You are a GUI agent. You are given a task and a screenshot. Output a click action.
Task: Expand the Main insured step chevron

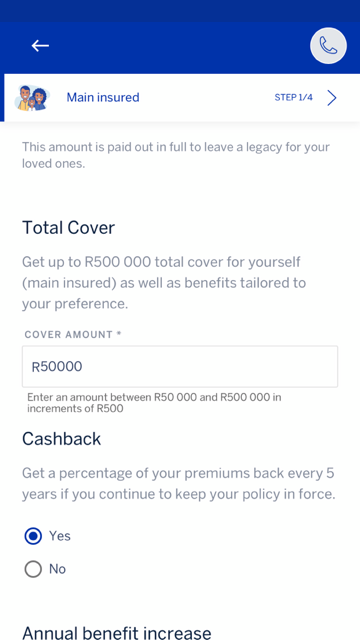(x=332, y=98)
